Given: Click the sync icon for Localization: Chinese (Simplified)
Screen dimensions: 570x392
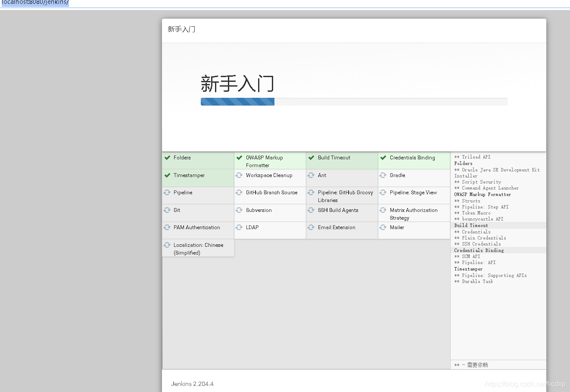Looking at the screenshot, I should point(167,245).
